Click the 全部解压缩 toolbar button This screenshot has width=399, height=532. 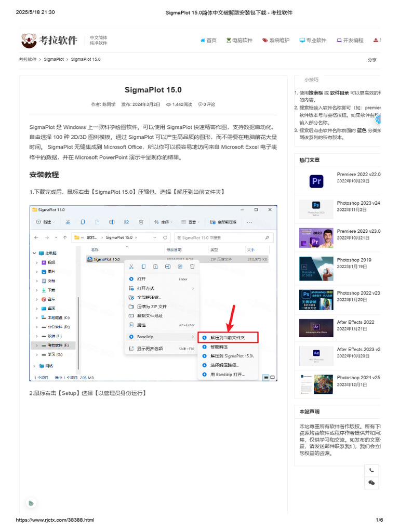pyautogui.click(x=223, y=222)
